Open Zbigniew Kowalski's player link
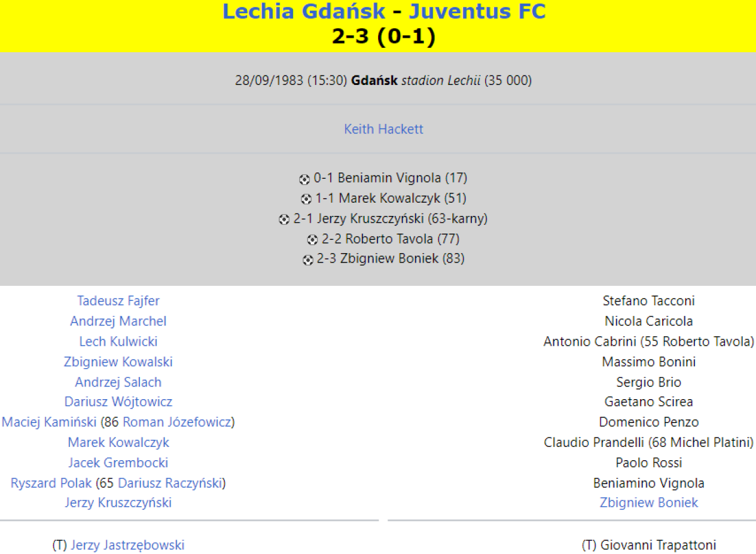The width and height of the screenshot is (756, 554). [x=118, y=361]
